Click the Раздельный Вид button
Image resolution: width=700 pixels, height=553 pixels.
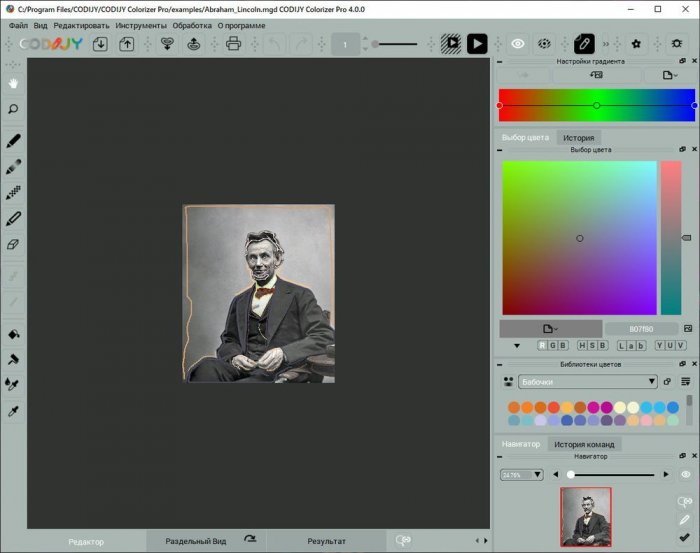pos(195,541)
